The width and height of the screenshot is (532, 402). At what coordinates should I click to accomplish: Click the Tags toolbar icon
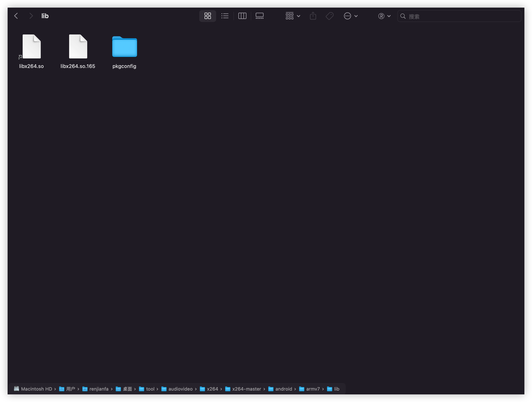(330, 16)
